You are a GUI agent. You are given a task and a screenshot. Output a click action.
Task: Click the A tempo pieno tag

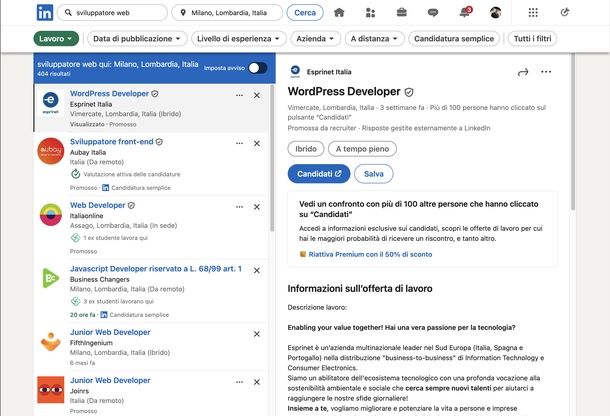point(362,149)
